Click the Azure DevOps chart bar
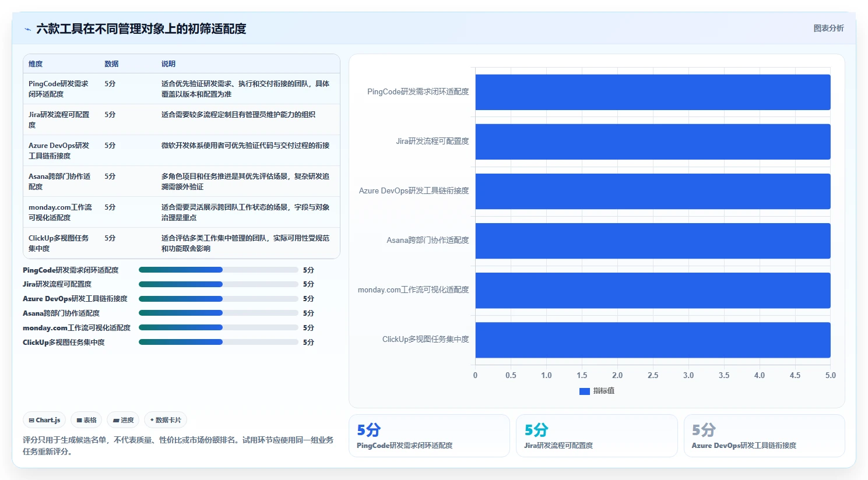This screenshot has height=480, width=868. [653, 191]
